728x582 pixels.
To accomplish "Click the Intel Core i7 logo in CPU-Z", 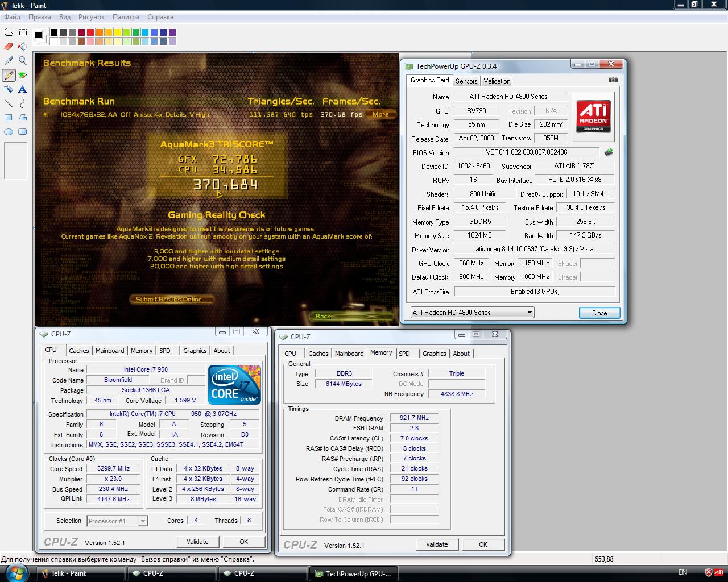I will (234, 384).
